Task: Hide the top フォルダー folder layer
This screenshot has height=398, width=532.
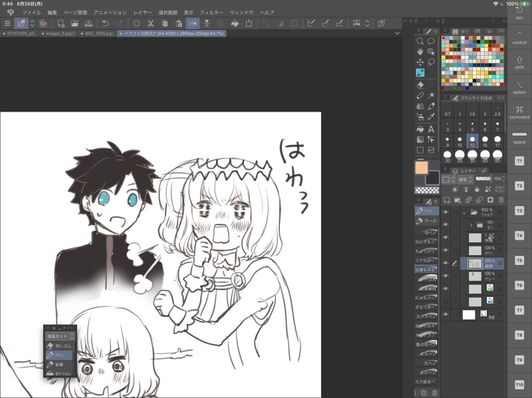Action: tap(446, 212)
